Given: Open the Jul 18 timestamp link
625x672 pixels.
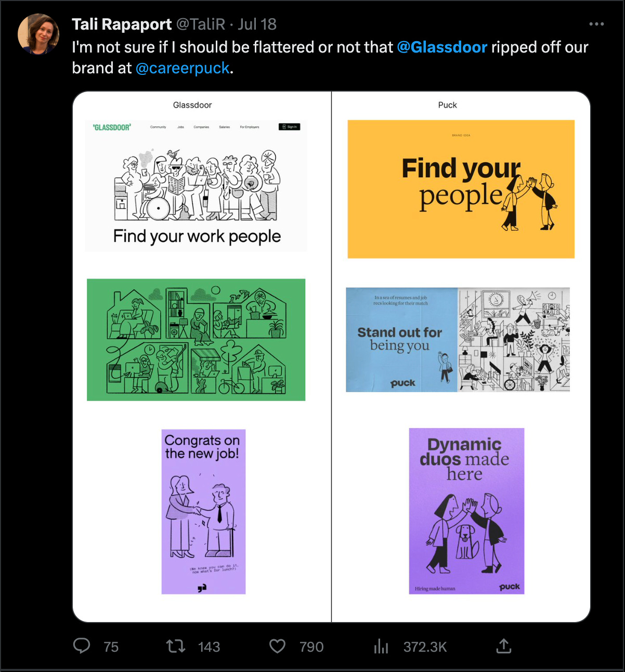Looking at the screenshot, I should 257,24.
